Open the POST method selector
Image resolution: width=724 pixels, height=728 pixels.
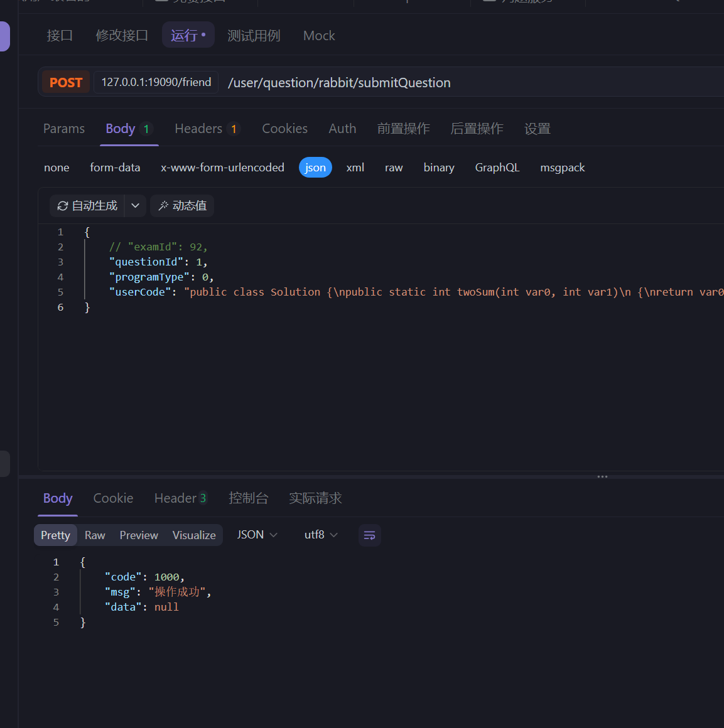65,82
